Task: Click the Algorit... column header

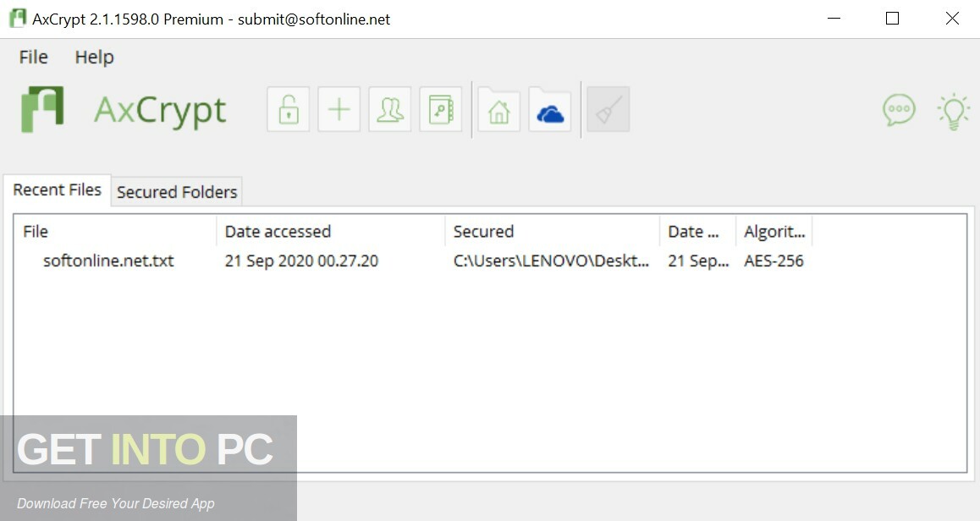Action: (x=774, y=231)
